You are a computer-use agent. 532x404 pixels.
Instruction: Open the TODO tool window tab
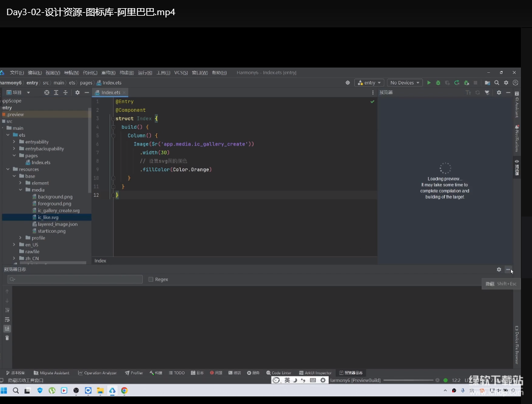click(x=177, y=373)
